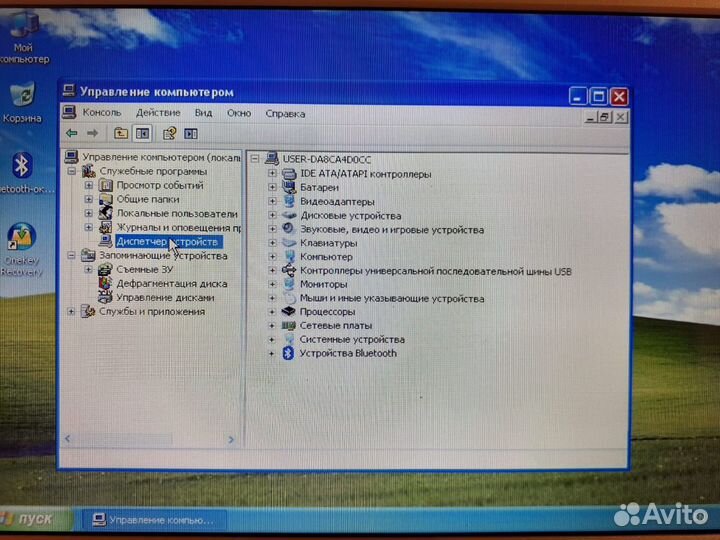Screen dimensions: 720x540
Task: Click the window title bar computer icon
Action: pyautogui.click(x=69, y=90)
